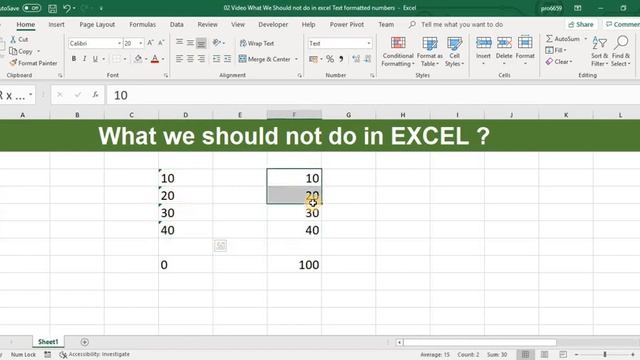Click the Increase Font Size icon
Screen dimensions: 640x360
(x=150, y=43)
